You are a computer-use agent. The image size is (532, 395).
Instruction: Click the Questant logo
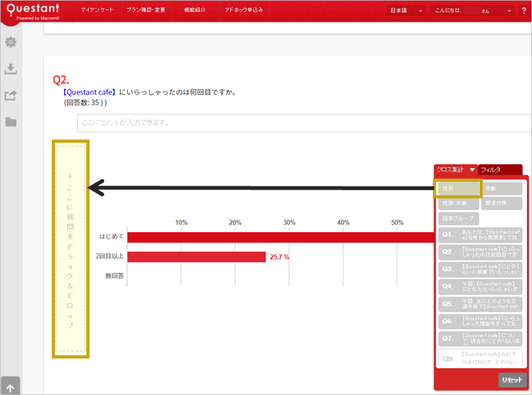[33, 12]
